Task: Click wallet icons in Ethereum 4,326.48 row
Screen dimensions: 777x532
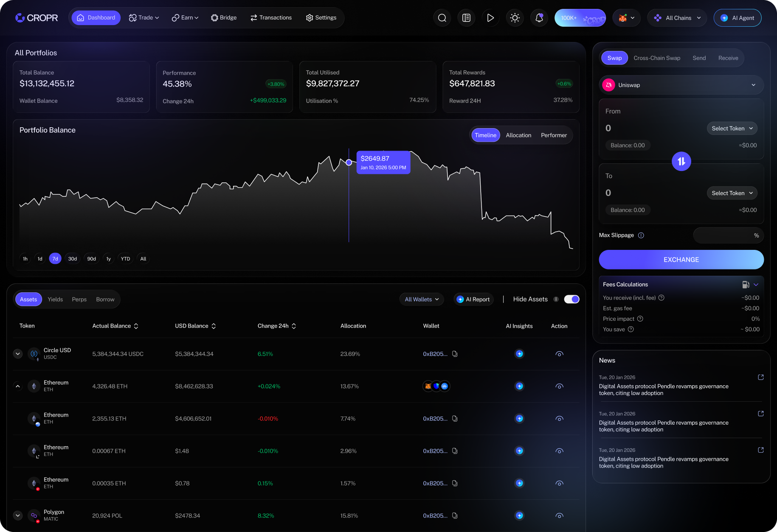Action: point(436,386)
